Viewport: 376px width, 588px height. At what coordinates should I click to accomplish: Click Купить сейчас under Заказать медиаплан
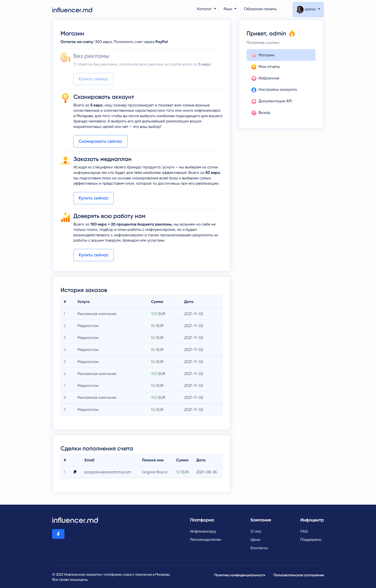tap(93, 198)
